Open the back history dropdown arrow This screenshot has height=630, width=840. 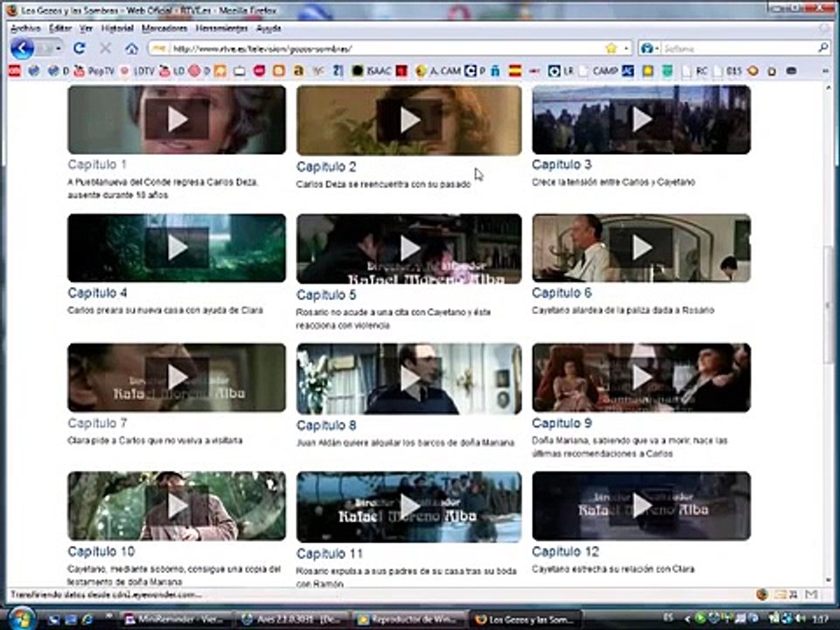point(58,49)
